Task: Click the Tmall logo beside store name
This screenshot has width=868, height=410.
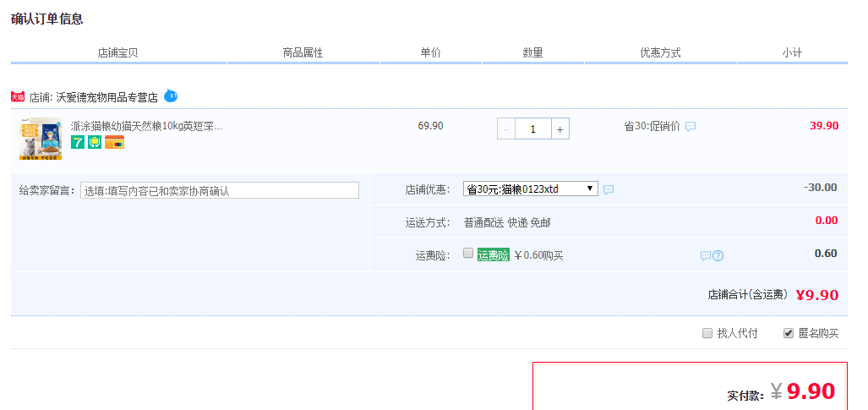Action: (x=18, y=97)
